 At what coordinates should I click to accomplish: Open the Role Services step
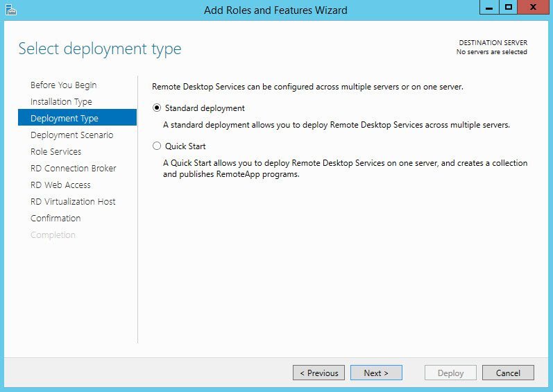pyautogui.click(x=56, y=152)
